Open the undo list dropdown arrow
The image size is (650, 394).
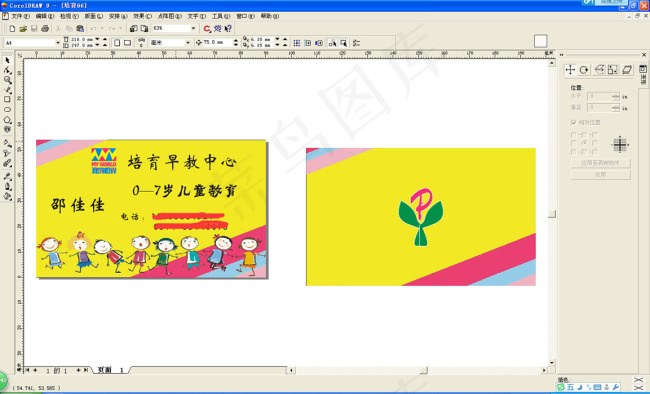102,29
